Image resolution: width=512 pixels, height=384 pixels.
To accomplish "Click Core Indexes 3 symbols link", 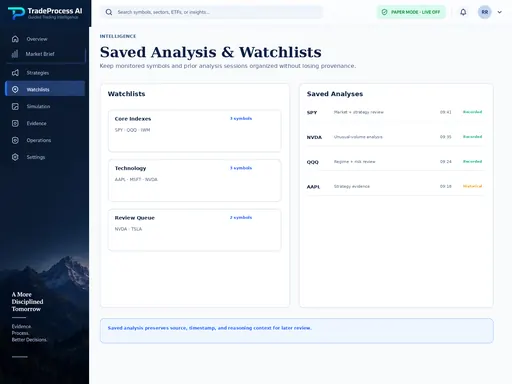I will pos(241,119).
